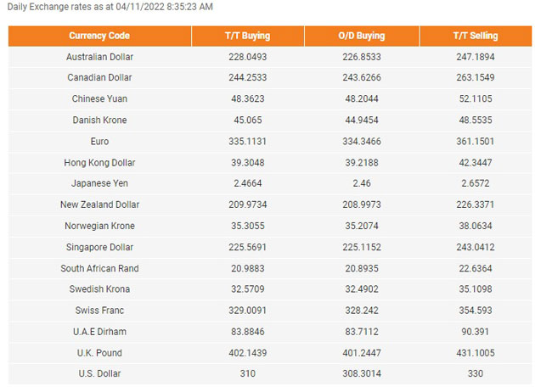Image resolution: width=535 pixels, height=392 pixels.
Task: Click the New Zealand Dollar currency name
Action: point(99,204)
